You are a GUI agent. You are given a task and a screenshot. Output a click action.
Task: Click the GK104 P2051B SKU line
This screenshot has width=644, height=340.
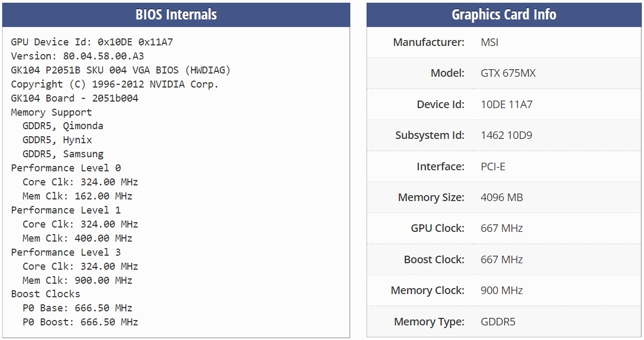point(121,70)
